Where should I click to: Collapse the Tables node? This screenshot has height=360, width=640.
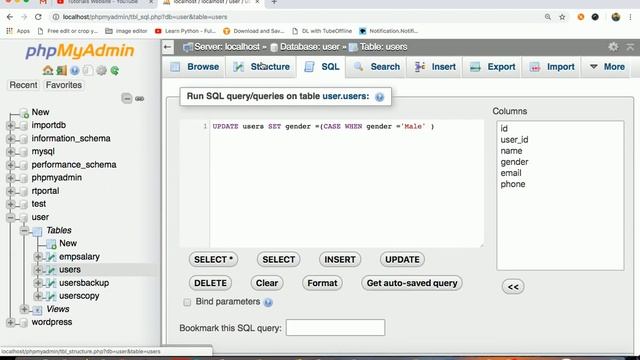(24, 231)
